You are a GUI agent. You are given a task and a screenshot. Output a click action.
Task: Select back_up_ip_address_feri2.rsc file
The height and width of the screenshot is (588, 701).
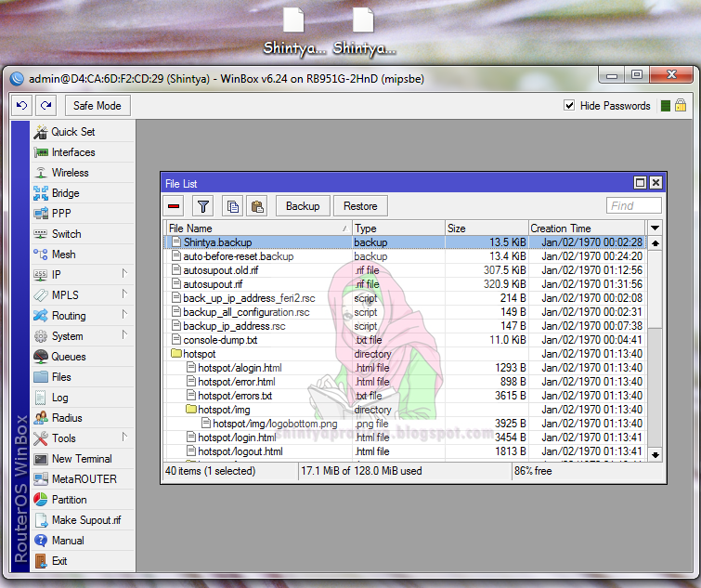(x=405, y=298)
